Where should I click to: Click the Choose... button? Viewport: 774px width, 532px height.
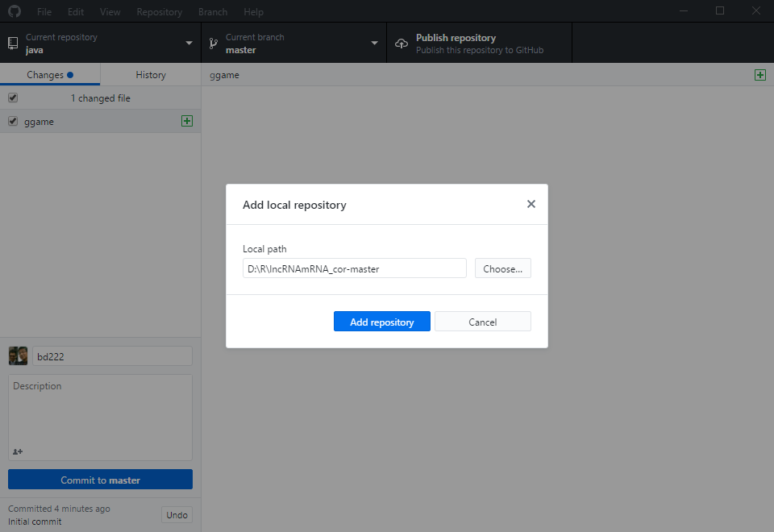point(502,268)
